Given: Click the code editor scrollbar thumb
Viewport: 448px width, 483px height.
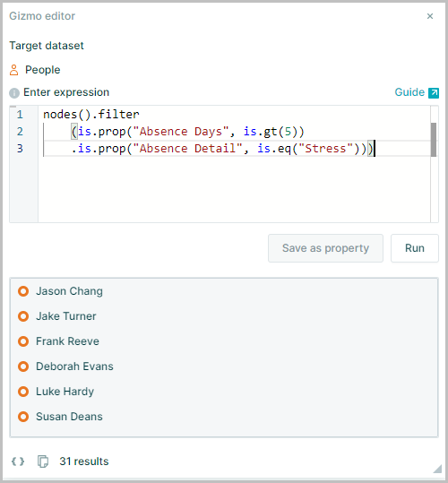Looking at the screenshot, I should pyautogui.click(x=434, y=140).
